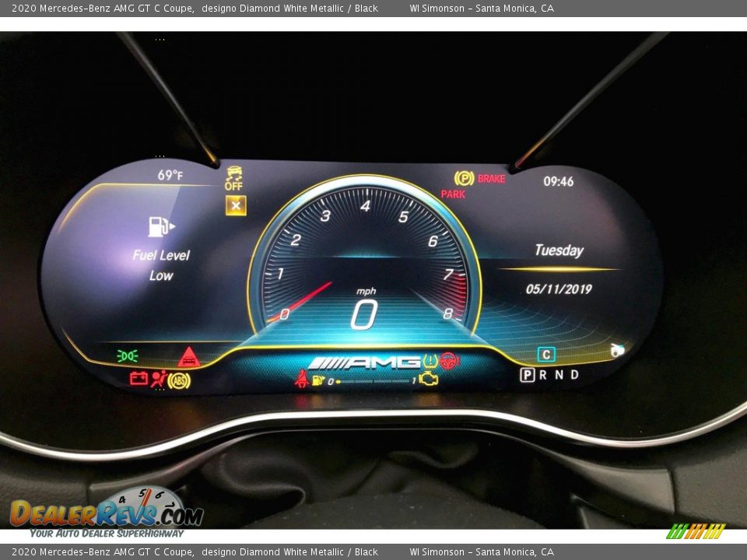Click the 05/11/2019 date text
Screen dimensions: 747x560
559,289
